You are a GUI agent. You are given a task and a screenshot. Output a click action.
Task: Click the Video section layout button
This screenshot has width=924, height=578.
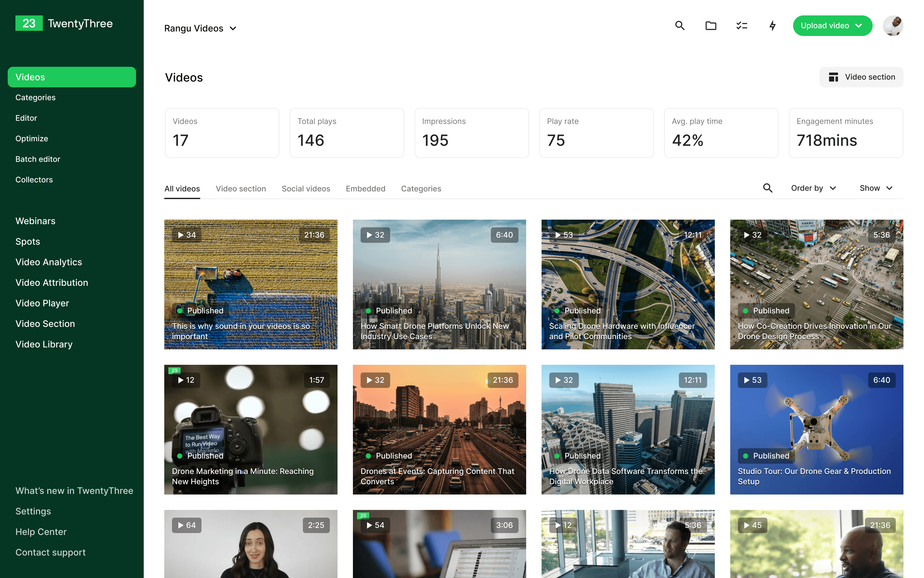tap(861, 77)
